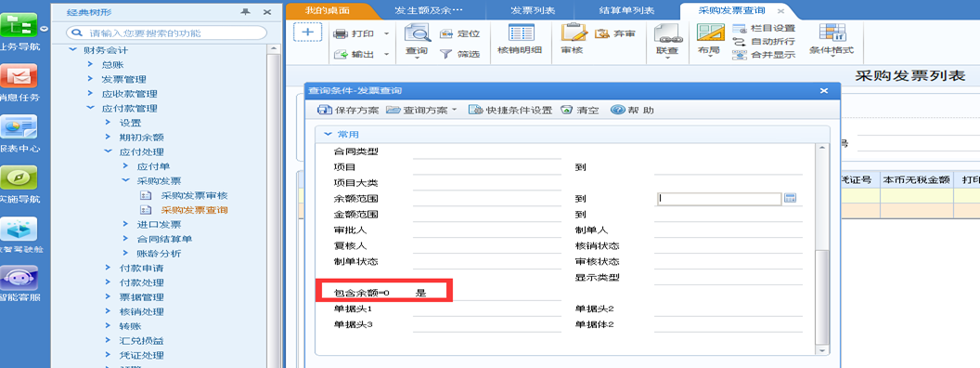Click the plus add button in toolbar
This screenshot has width=980, height=368.
[307, 32]
